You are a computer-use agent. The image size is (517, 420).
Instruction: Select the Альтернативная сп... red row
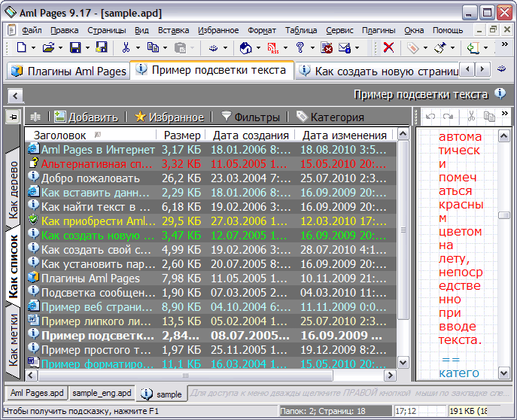coord(211,164)
